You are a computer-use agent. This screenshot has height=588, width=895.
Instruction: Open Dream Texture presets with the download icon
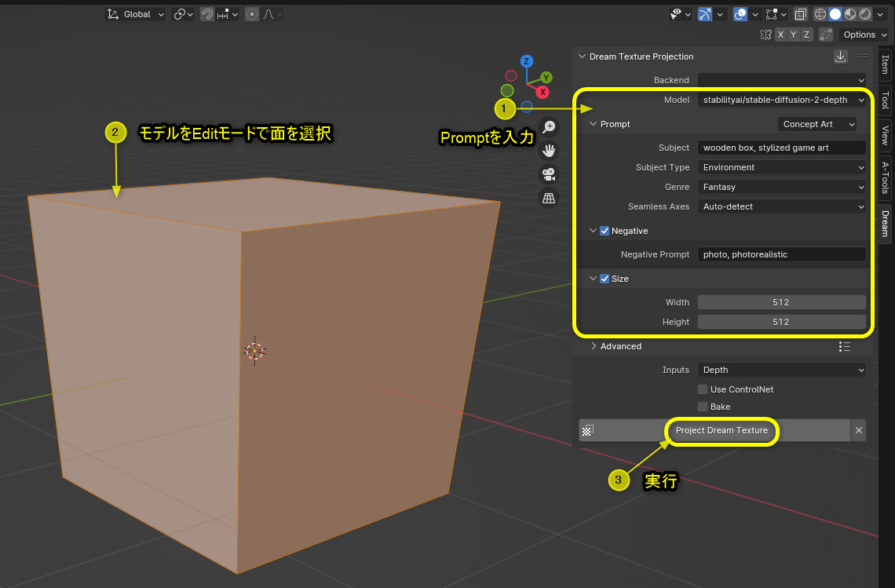840,56
